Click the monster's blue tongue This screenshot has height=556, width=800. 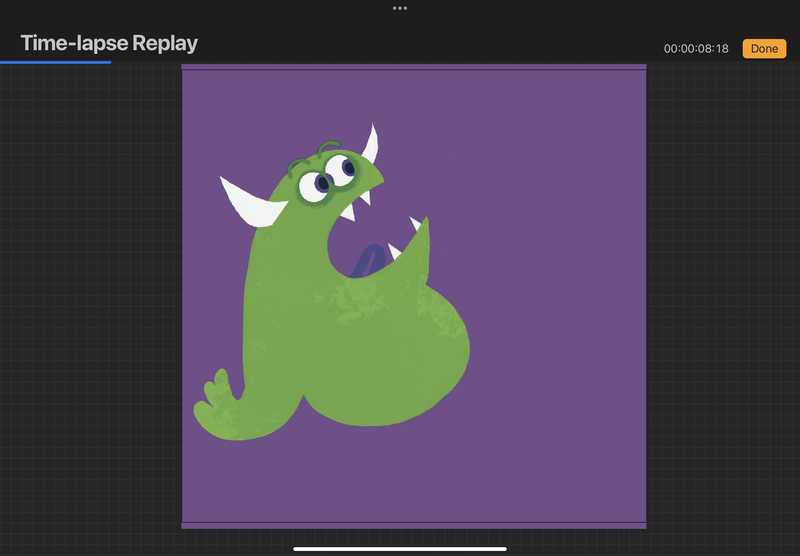pyautogui.click(x=367, y=259)
